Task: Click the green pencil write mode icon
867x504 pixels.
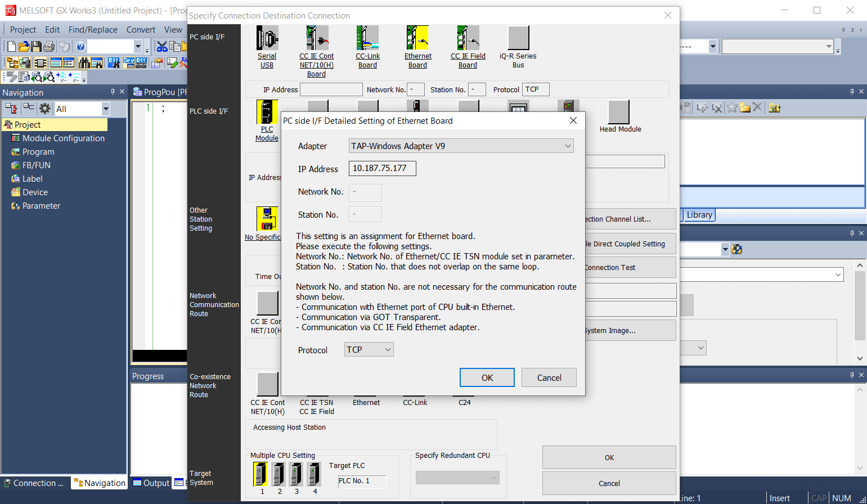Action: (172, 62)
